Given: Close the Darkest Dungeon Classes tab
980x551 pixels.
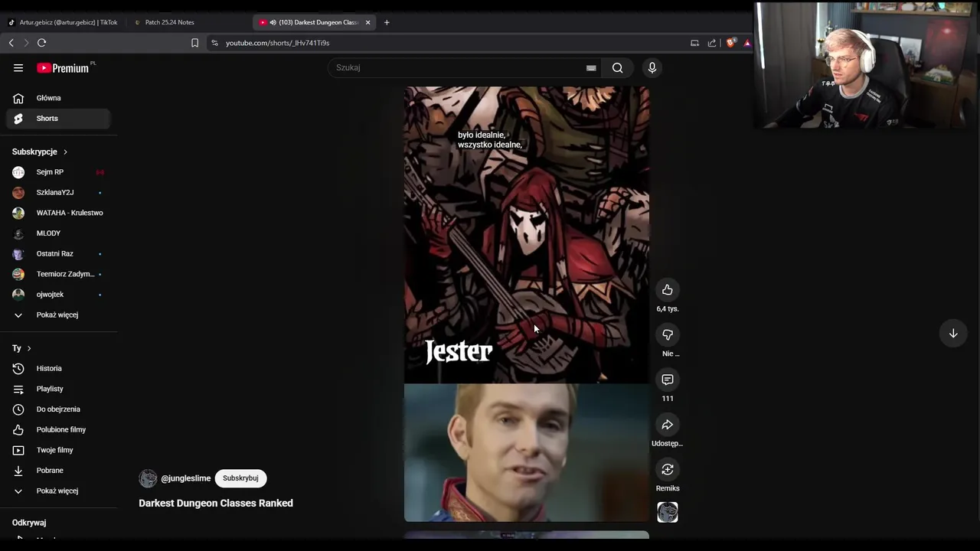Looking at the screenshot, I should click(367, 22).
